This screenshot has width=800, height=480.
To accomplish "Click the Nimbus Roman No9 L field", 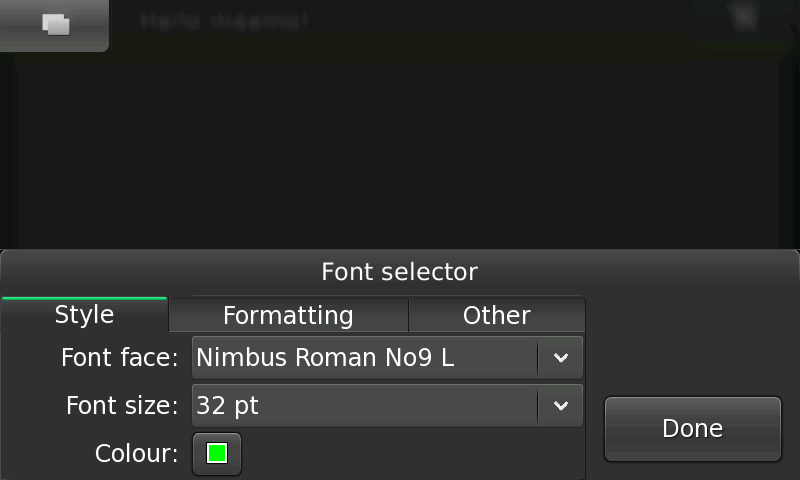I will point(365,358).
